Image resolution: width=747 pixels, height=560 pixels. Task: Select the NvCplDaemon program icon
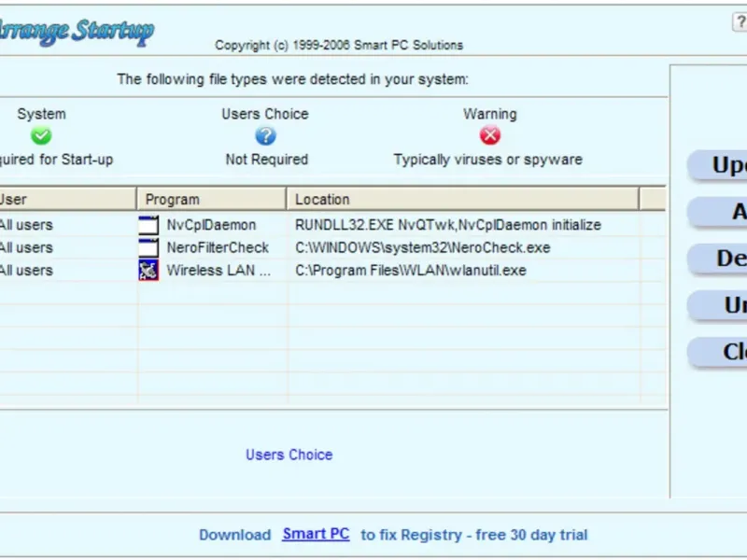148,225
